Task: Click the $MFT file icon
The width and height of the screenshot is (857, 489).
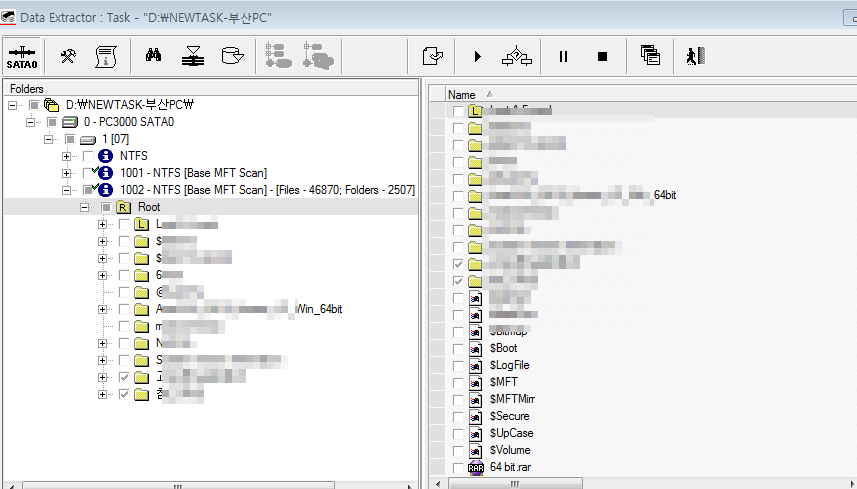Action: click(476, 382)
